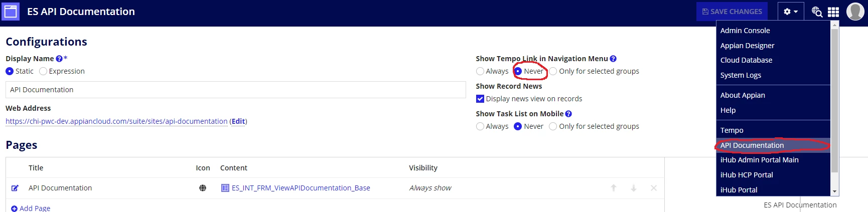The width and height of the screenshot is (868, 212).
Task: Open help icon next to Display Name
Action: coord(59,59)
